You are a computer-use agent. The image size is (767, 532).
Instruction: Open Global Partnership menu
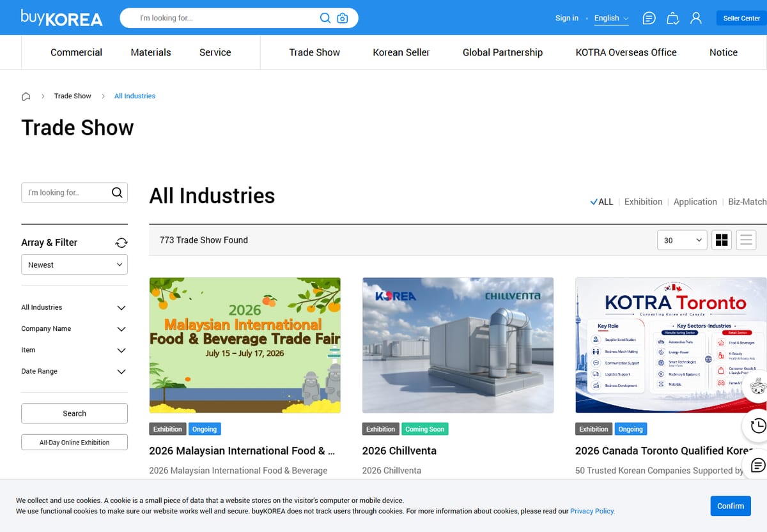click(502, 52)
